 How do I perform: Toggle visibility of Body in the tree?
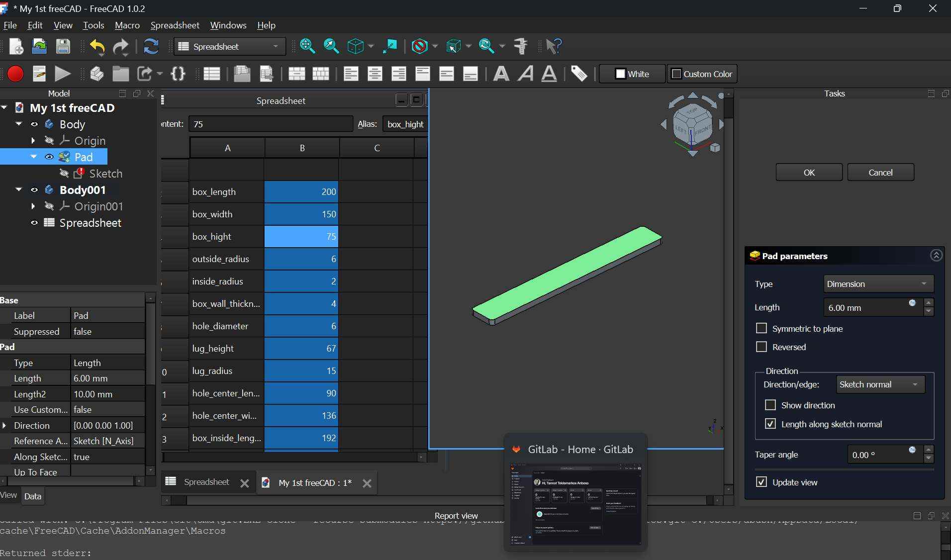point(34,124)
